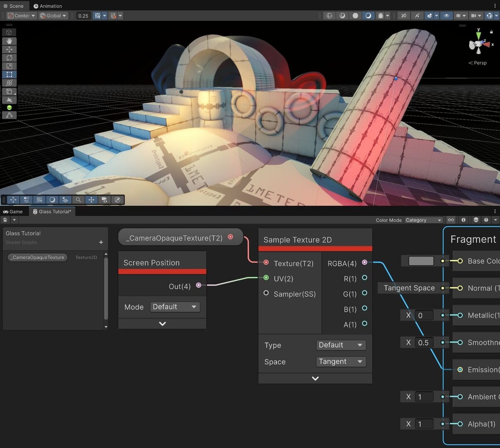Toggle the Main Preview sphere button

(476, 220)
